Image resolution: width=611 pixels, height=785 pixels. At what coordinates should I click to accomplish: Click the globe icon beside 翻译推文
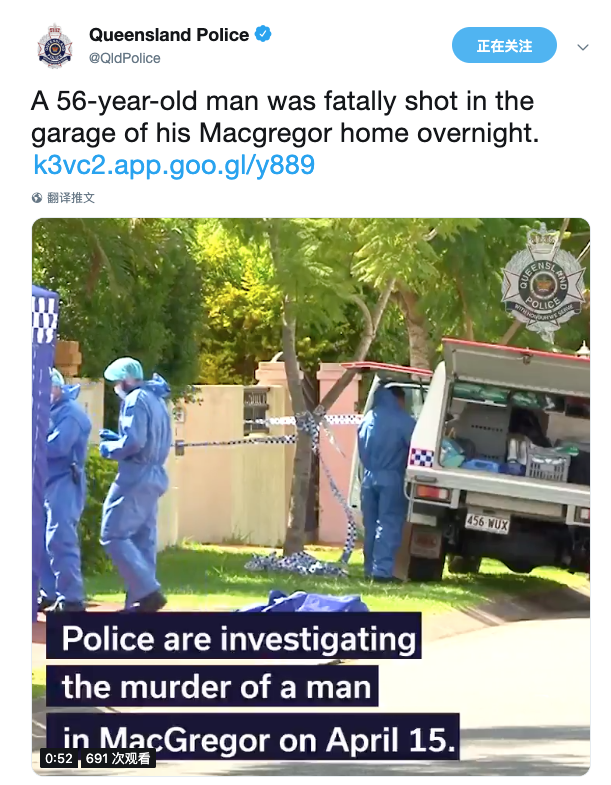[x=37, y=198]
